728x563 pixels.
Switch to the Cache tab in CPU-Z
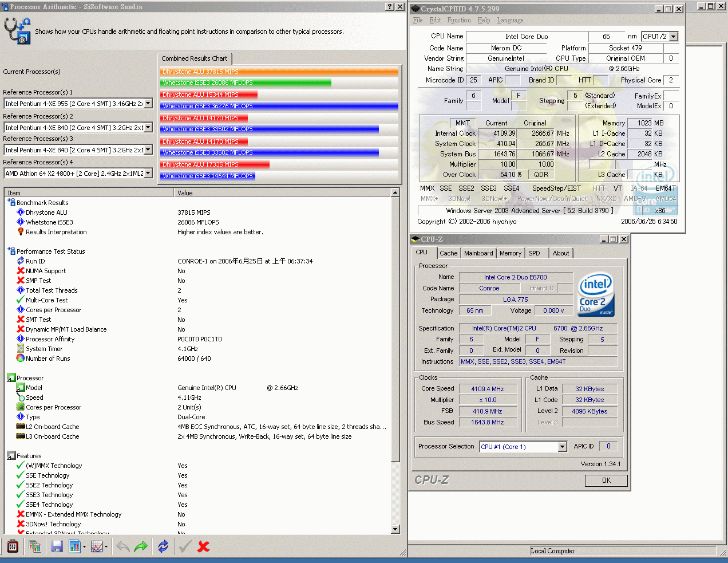[x=449, y=253]
